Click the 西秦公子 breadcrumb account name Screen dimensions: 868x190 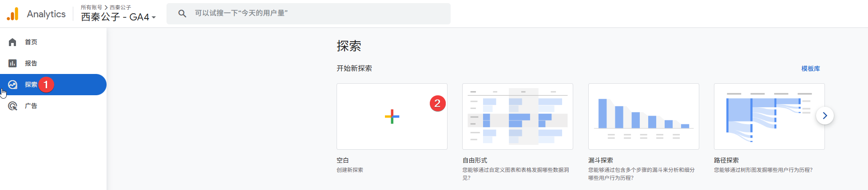(120, 8)
